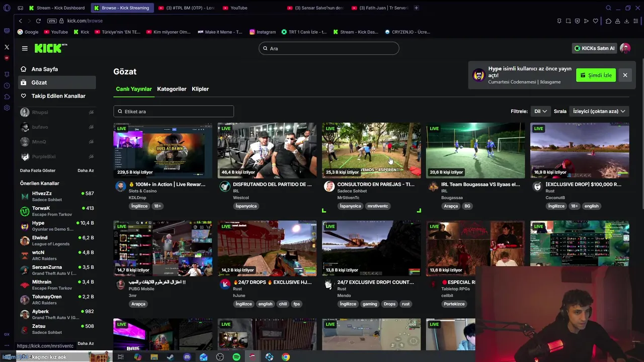644x362 pixels.
Task: Click the İspanyolca tag under Westcol
Action: [x=246, y=206]
